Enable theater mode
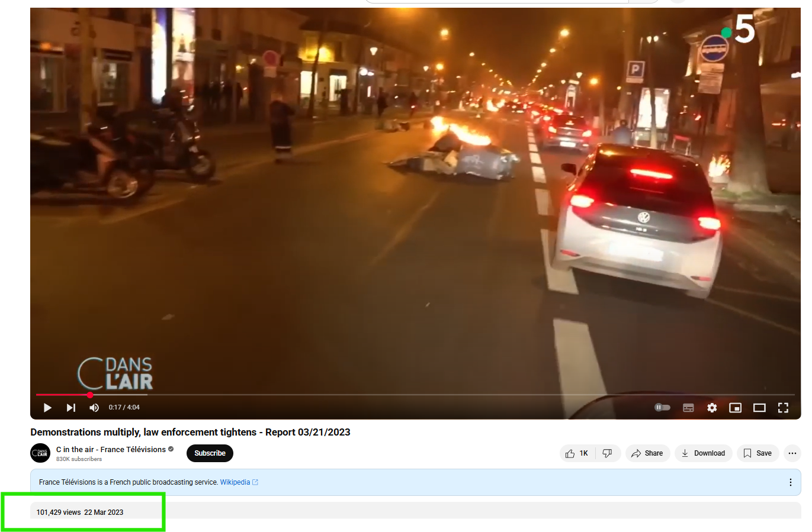Image resolution: width=812 pixels, height=532 pixels. tap(759, 408)
